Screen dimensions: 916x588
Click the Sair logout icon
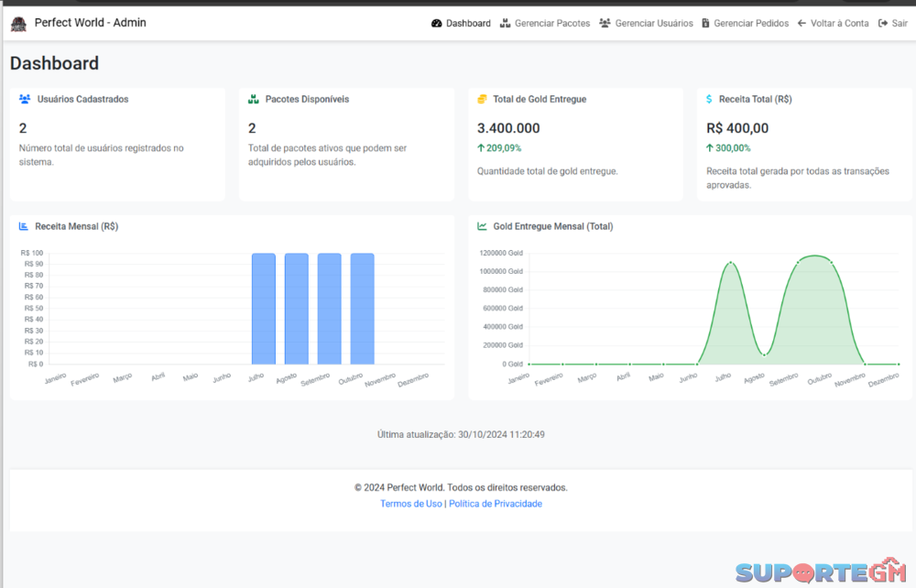882,24
